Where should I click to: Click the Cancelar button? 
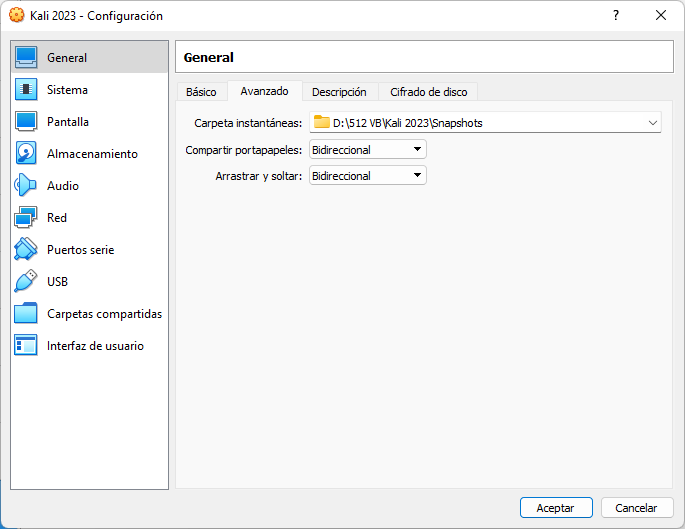[636, 508]
